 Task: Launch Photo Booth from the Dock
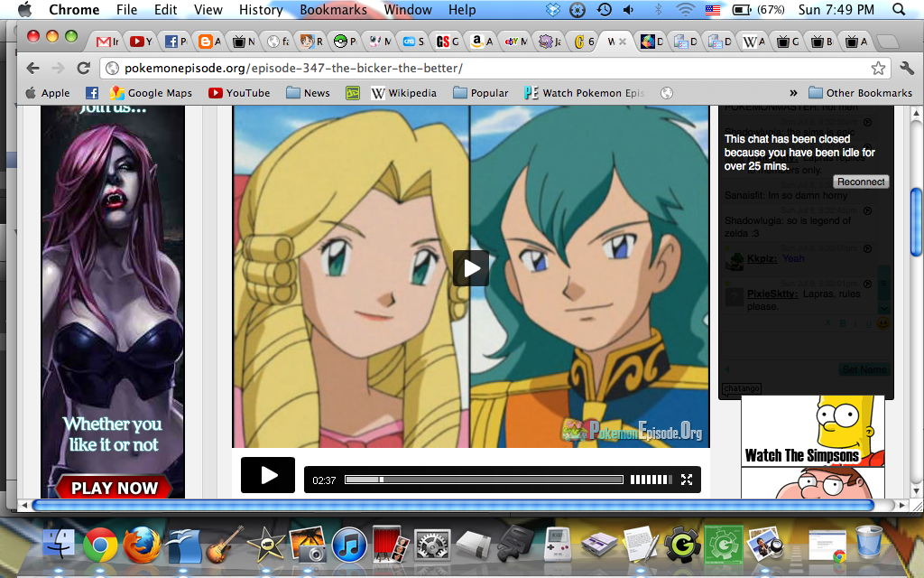[392, 543]
